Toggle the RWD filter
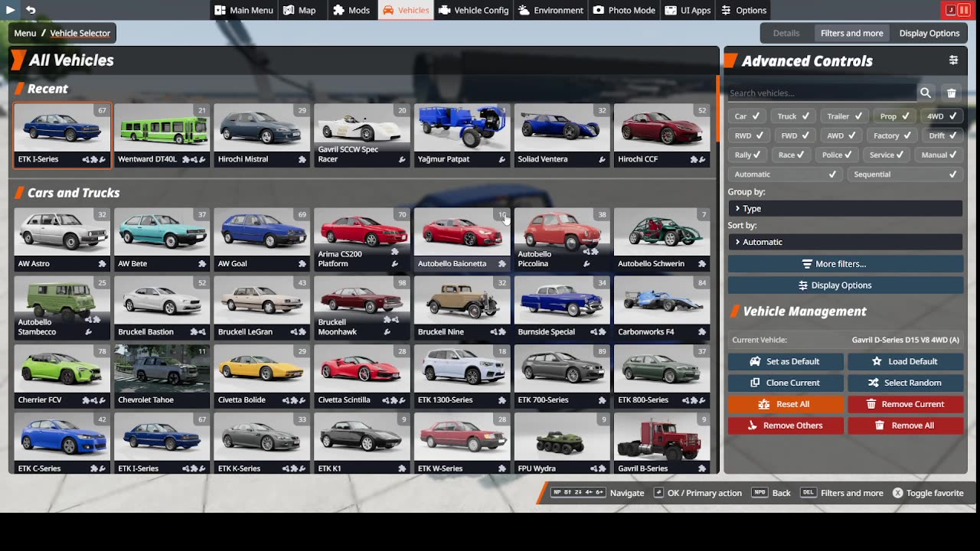This screenshot has height=551, width=980. tap(748, 135)
